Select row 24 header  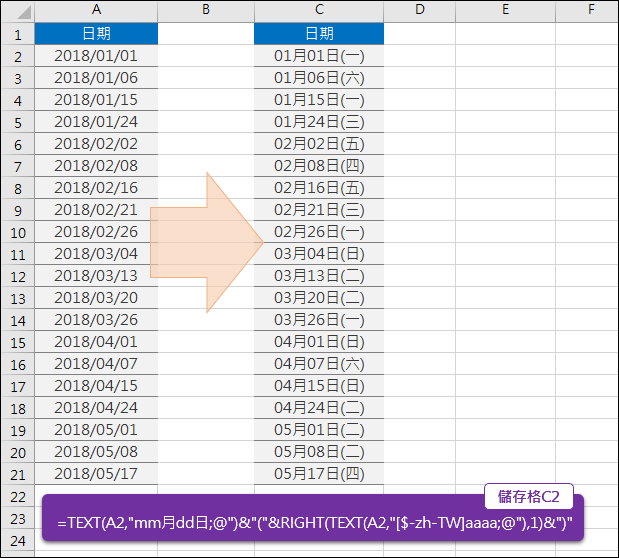pyautogui.click(x=18, y=539)
